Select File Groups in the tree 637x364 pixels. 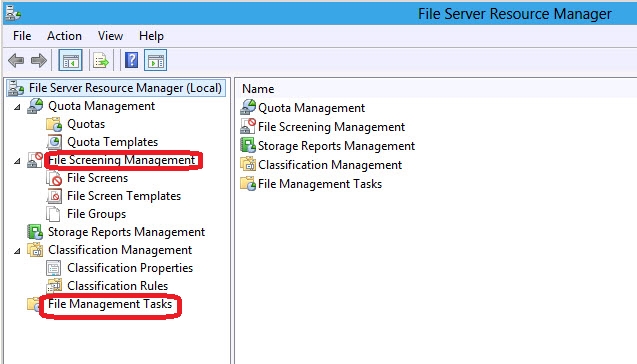point(96,214)
